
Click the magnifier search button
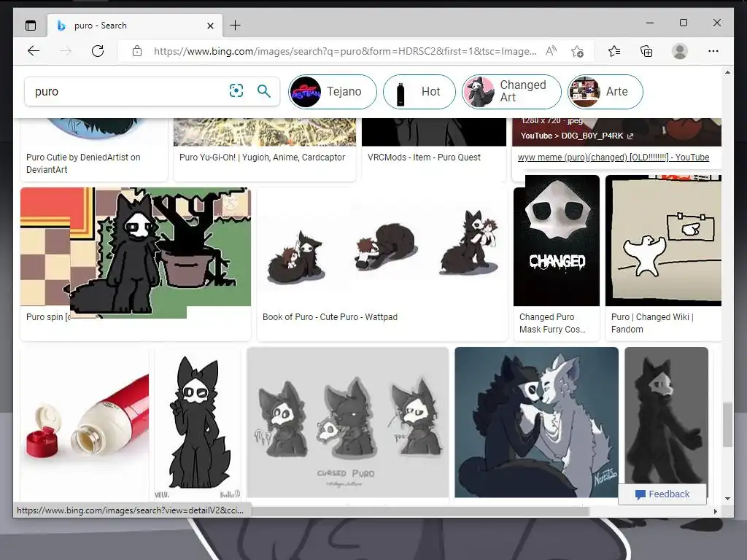point(264,91)
